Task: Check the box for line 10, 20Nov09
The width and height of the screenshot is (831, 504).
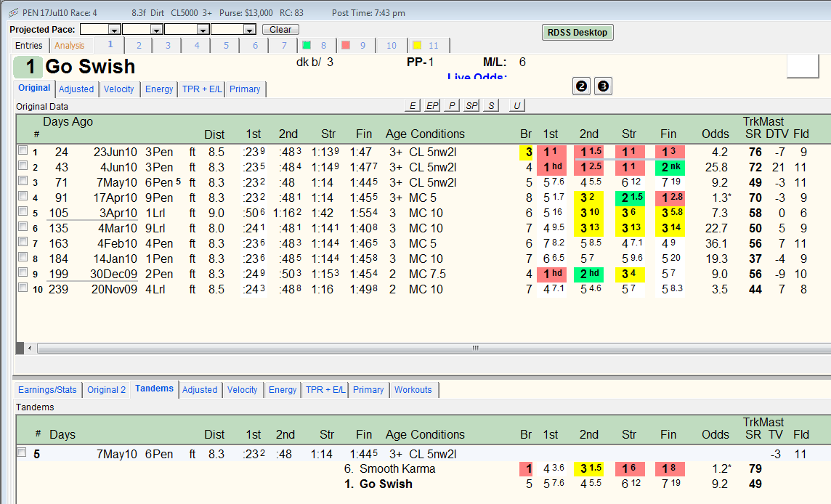Action: (23, 288)
